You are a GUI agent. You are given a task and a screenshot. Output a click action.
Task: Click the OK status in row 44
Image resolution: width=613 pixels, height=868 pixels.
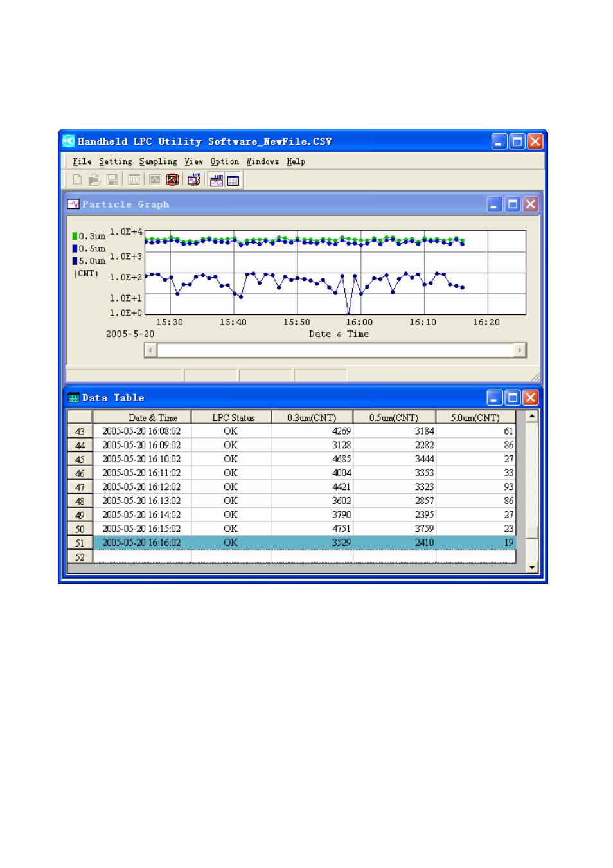[231, 445]
